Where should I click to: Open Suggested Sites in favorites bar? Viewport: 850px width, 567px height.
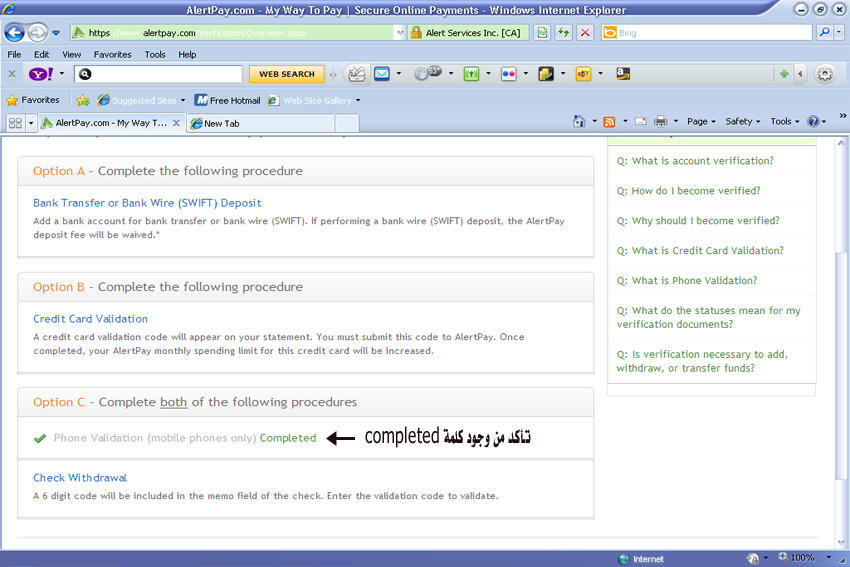141,100
